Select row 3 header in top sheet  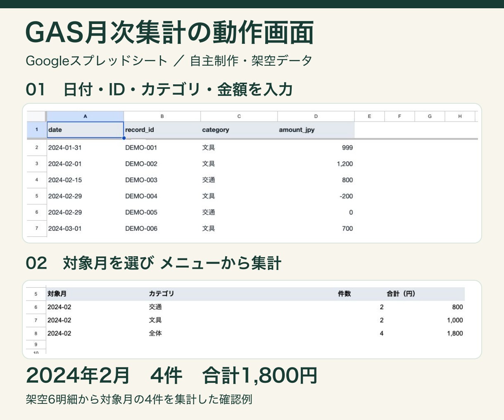click(37, 164)
